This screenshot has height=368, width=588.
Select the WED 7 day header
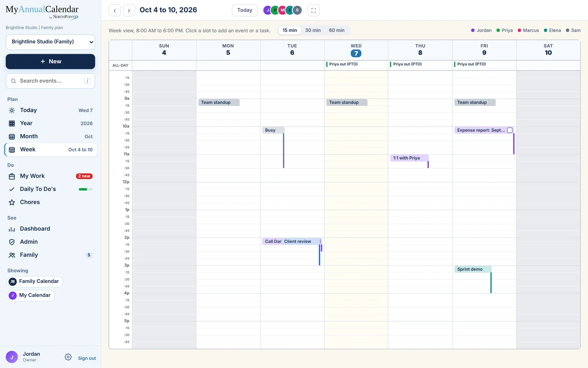[356, 50]
